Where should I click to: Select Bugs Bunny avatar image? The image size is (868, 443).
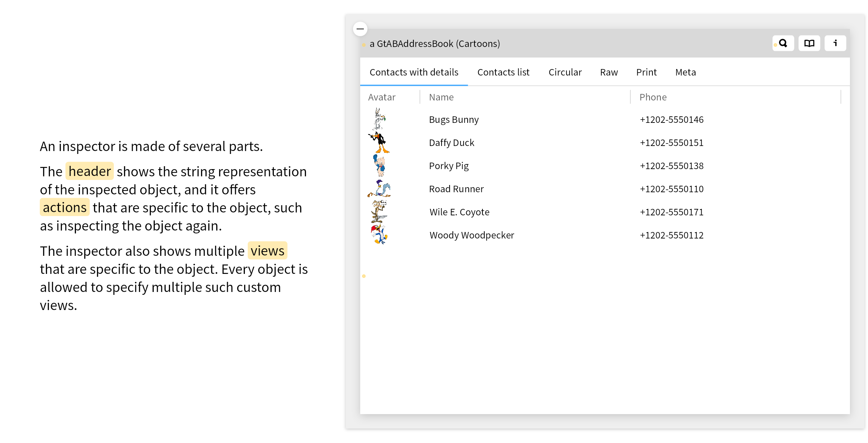point(379,119)
